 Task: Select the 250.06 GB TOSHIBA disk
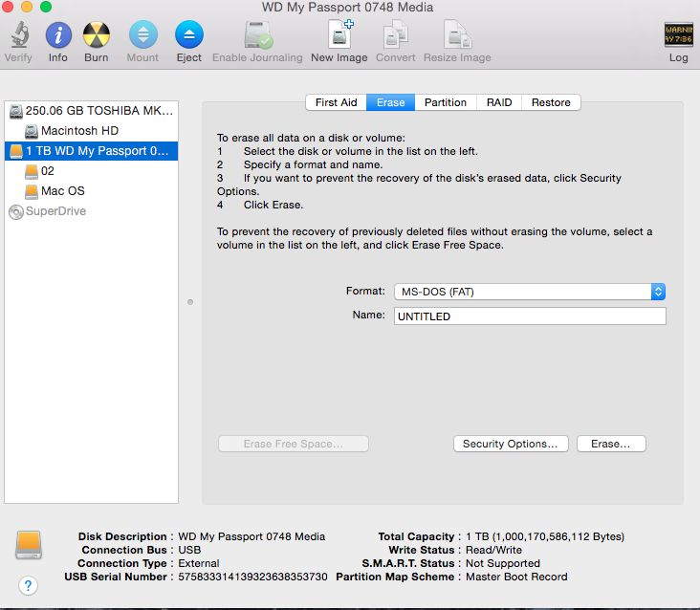(91, 111)
